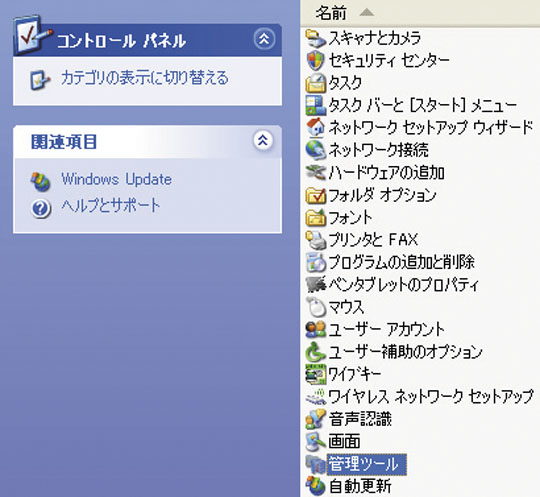Open the プリンタと FAX icon
The height and width of the screenshot is (497, 540).
pyautogui.click(x=315, y=240)
